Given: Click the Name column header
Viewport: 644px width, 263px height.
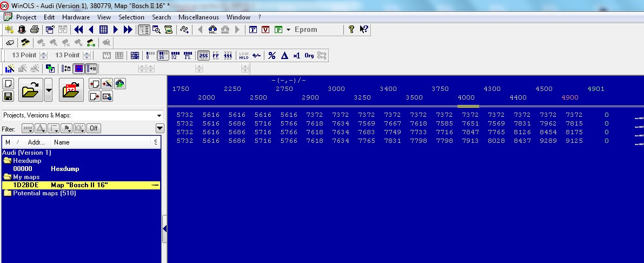Looking at the screenshot, I should click(62, 142).
